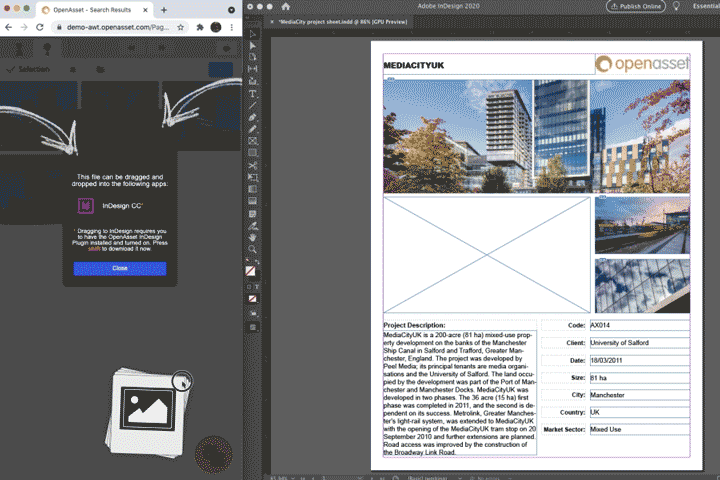Close the OpenAsset browser tab
This screenshot has height=480, width=720.
coord(145,10)
